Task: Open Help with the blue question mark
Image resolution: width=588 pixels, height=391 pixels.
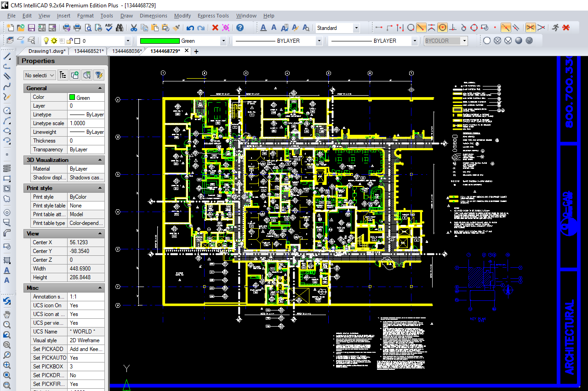Action: pyautogui.click(x=240, y=28)
